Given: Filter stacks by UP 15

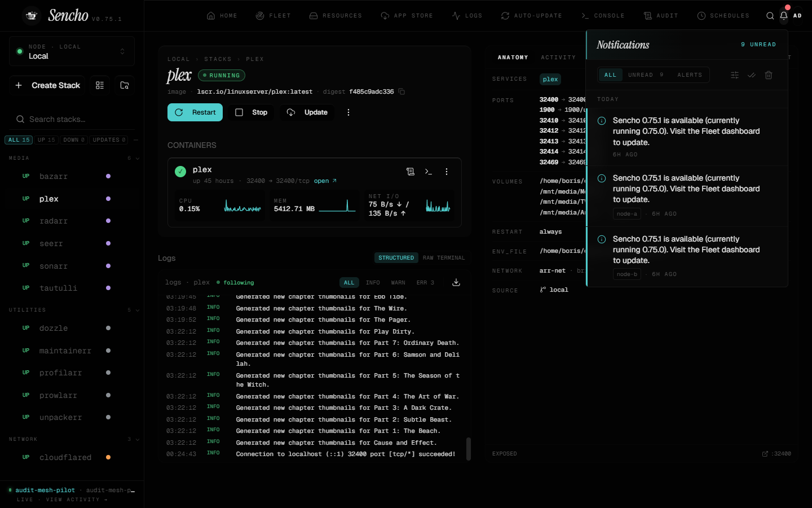Looking at the screenshot, I should click(x=46, y=140).
